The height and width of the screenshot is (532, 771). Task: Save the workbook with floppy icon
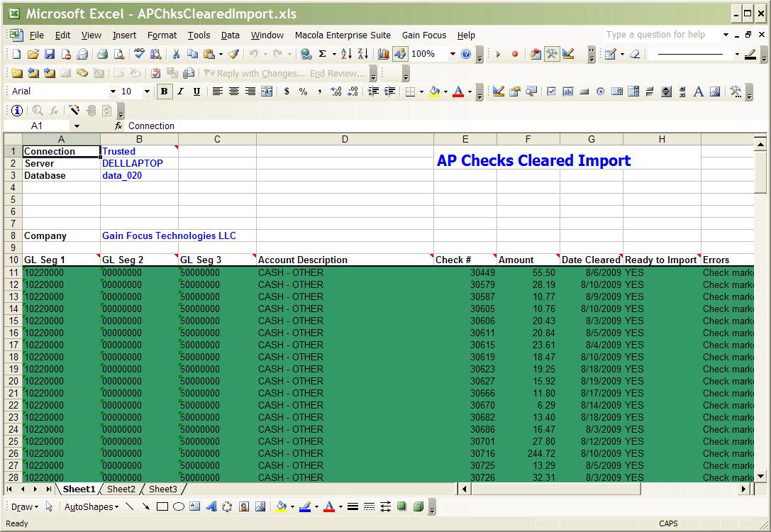click(x=49, y=54)
